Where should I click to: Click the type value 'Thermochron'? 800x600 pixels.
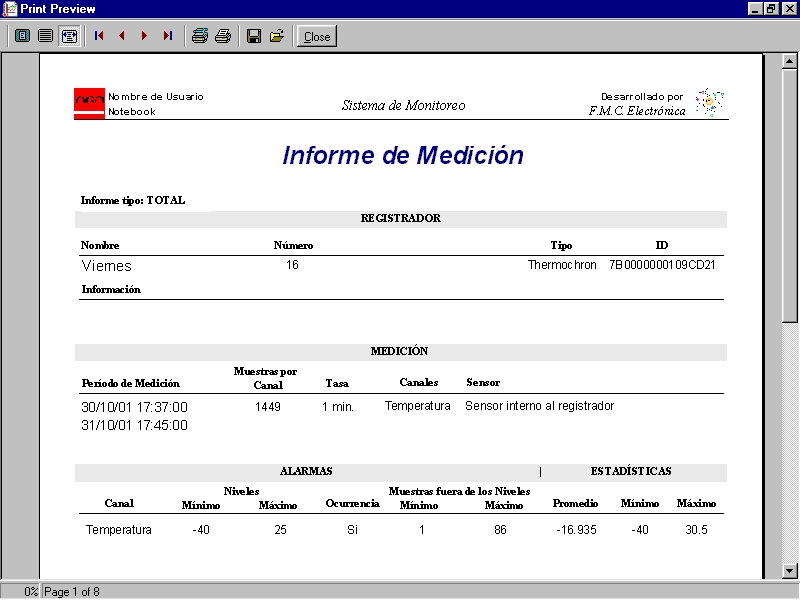pos(562,265)
